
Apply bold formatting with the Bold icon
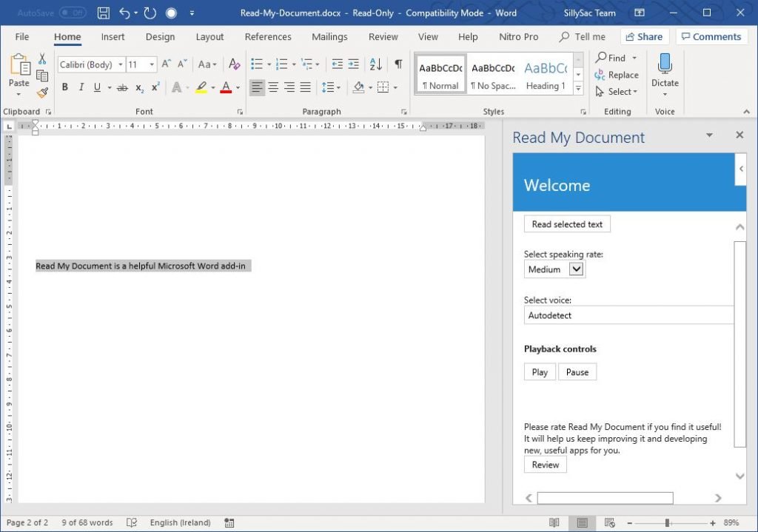[64, 87]
